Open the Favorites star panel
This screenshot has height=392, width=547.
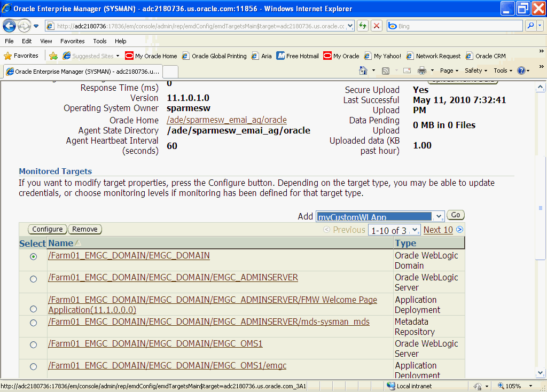point(21,56)
